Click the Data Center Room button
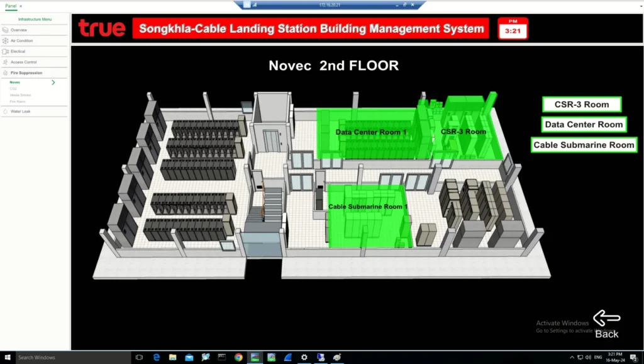644x364 pixels. 584,124
